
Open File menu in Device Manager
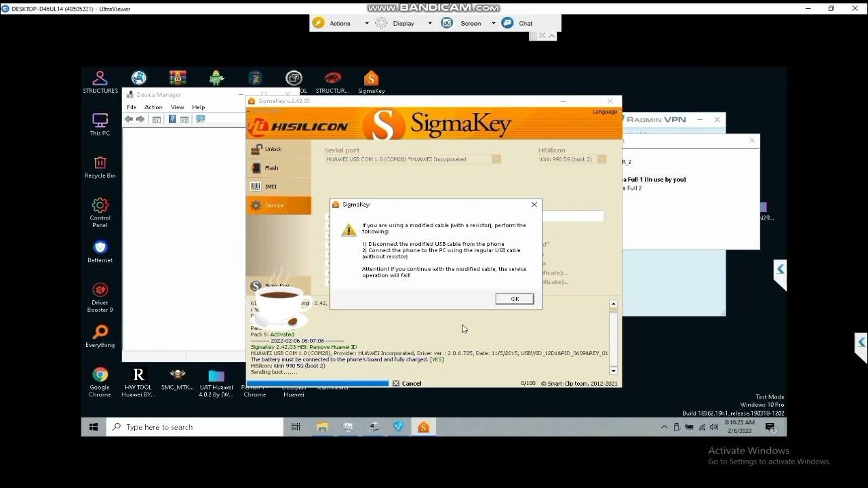pos(132,107)
